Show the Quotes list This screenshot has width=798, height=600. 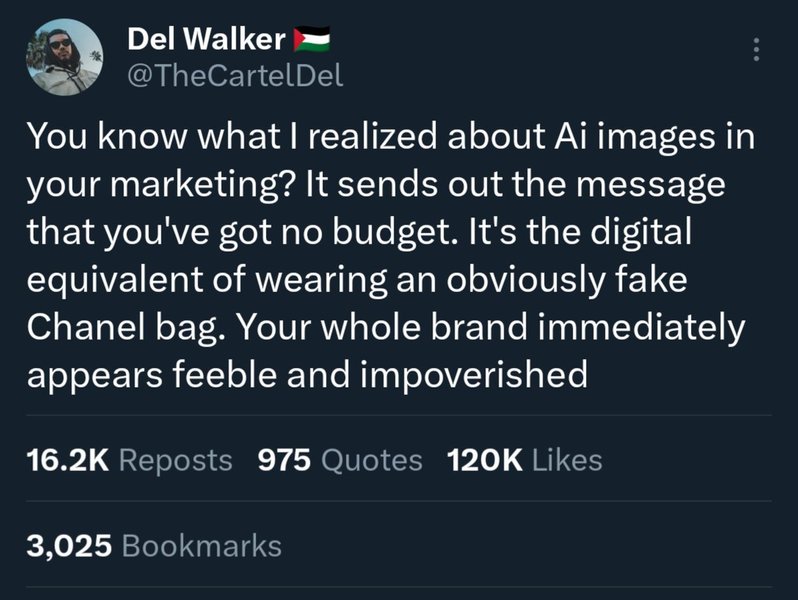point(371,460)
